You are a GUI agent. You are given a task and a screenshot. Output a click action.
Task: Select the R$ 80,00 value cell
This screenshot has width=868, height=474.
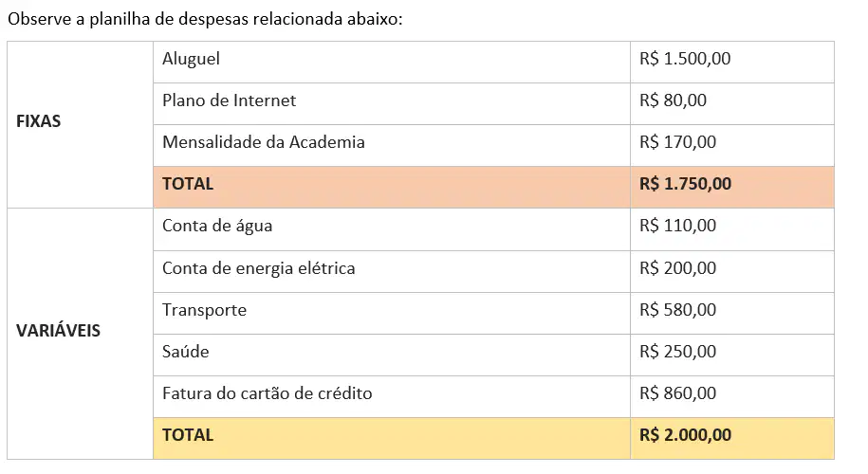(x=732, y=104)
